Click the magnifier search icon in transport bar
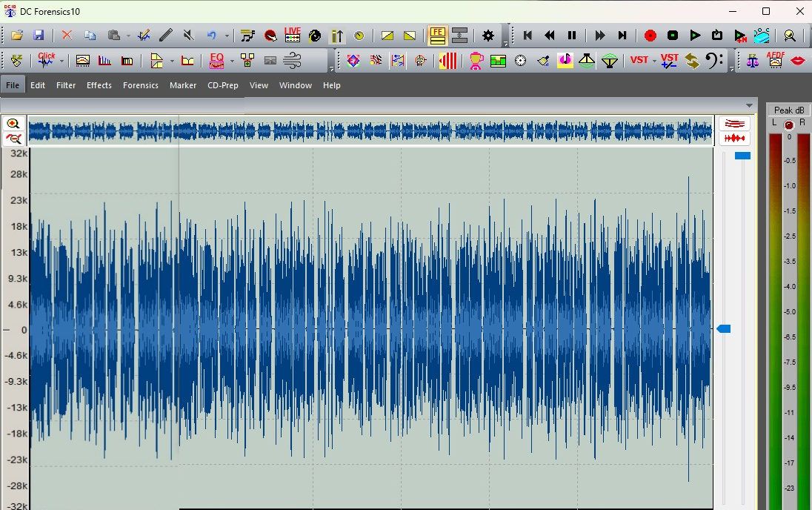 pyautogui.click(x=790, y=36)
